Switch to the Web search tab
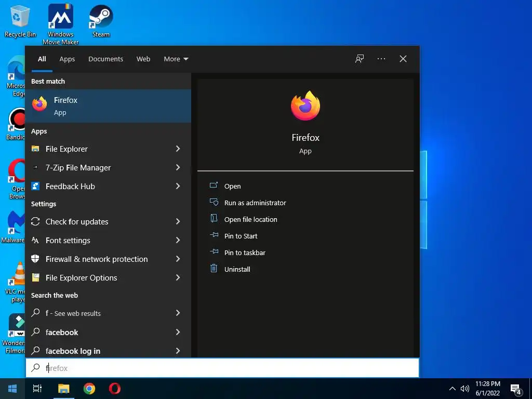The image size is (532, 399). pos(143,59)
